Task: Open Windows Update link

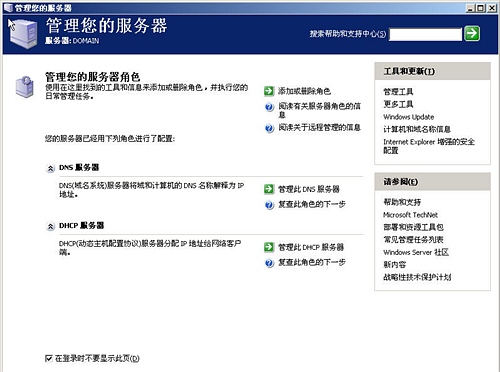Action: pyautogui.click(x=408, y=117)
